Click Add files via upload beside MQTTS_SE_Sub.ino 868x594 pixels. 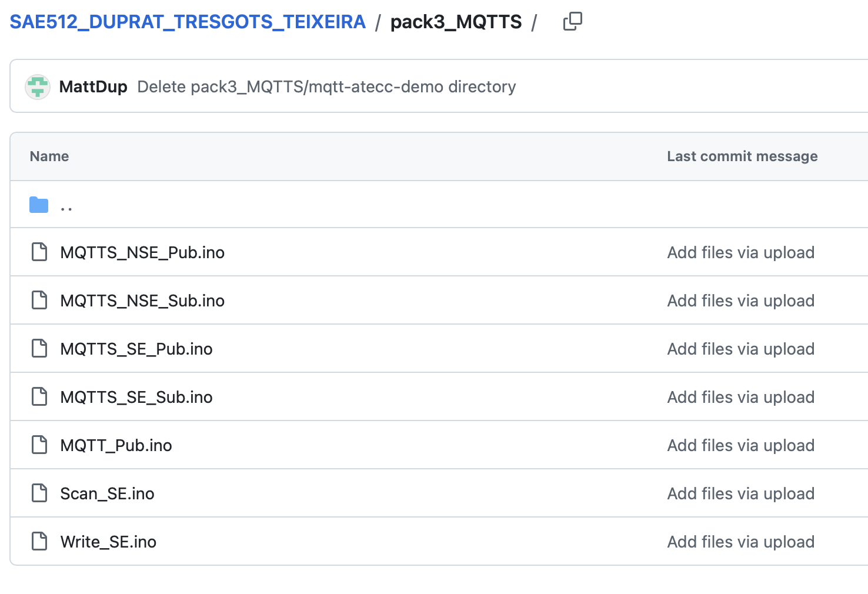coord(740,397)
